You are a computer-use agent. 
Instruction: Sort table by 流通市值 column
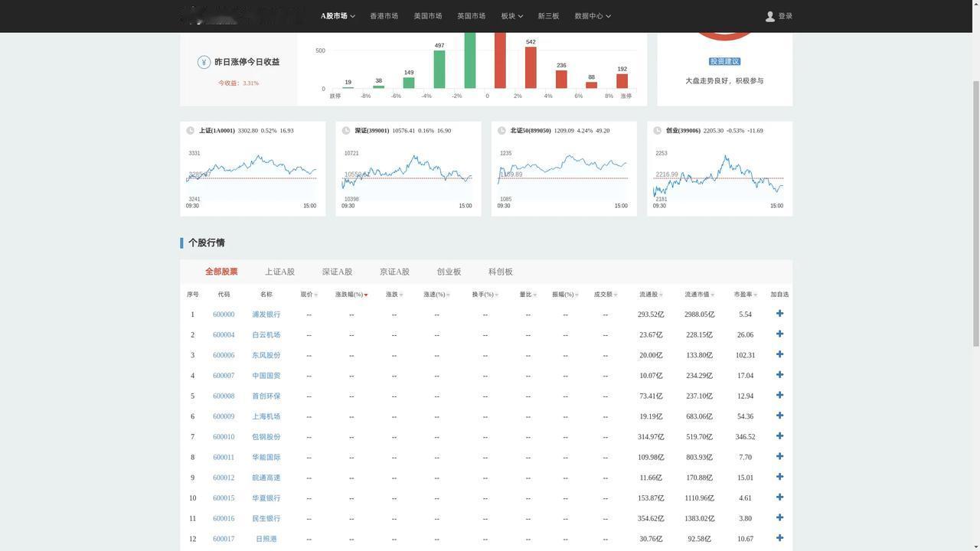[700, 295]
